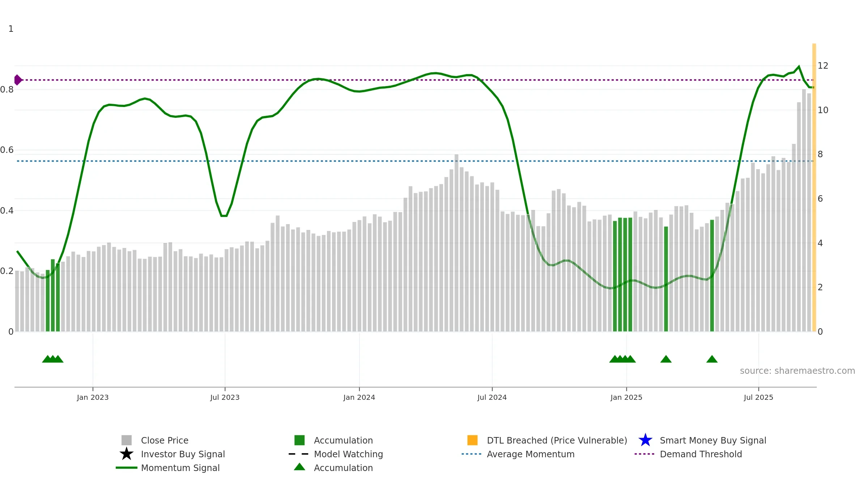The image size is (868, 488).
Task: Click the green Accumulation square swatch in legend
Action: tap(299, 440)
